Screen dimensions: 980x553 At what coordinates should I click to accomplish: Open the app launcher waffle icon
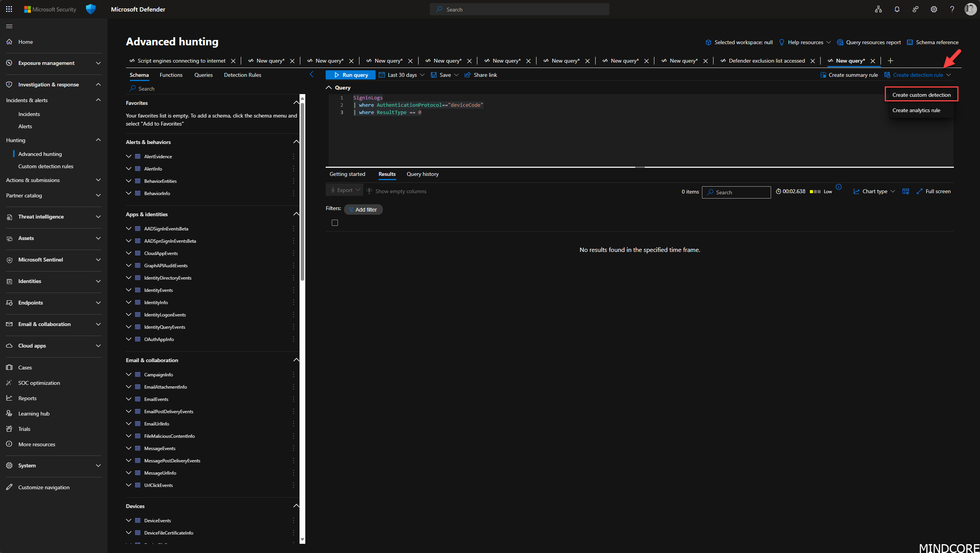pyautogui.click(x=9, y=9)
